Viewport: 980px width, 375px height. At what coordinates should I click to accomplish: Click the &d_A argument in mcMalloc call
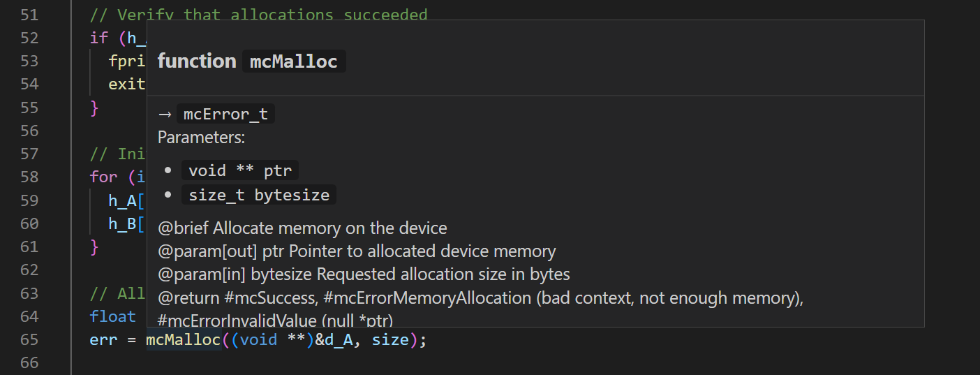pyautogui.click(x=338, y=340)
